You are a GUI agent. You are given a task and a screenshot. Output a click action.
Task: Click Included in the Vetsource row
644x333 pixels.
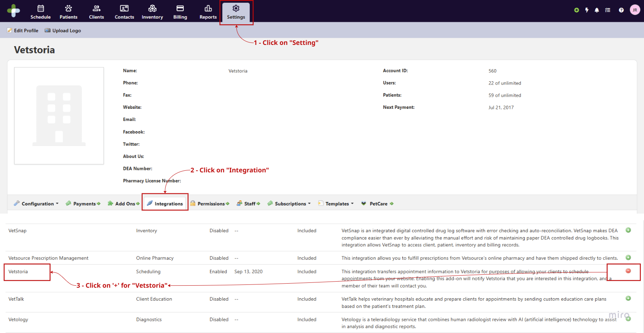pyautogui.click(x=307, y=258)
